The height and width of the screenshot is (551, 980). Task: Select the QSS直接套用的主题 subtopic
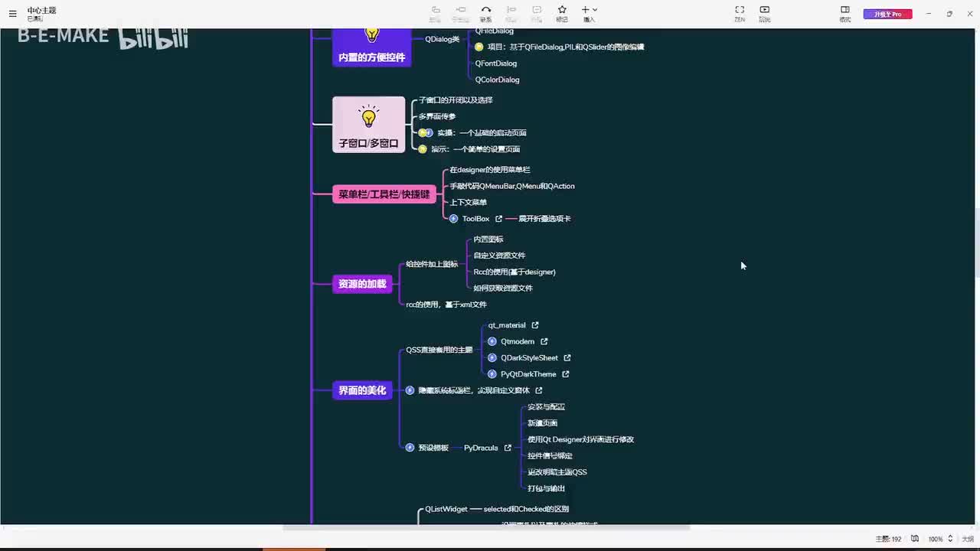click(x=439, y=350)
